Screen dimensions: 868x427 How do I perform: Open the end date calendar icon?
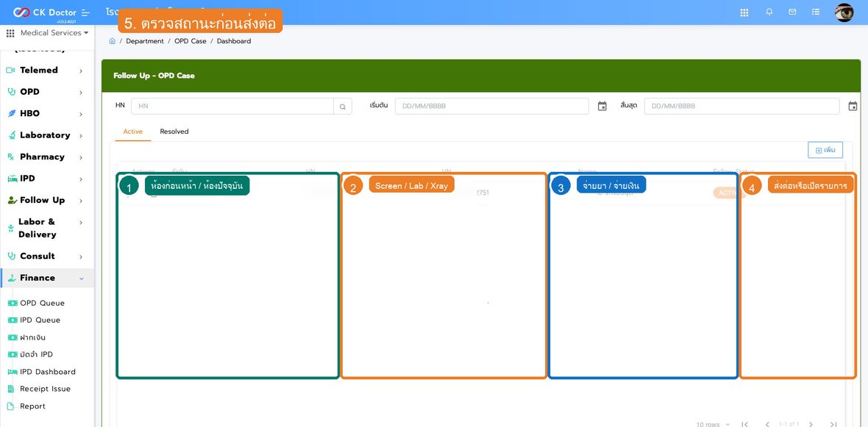point(853,106)
